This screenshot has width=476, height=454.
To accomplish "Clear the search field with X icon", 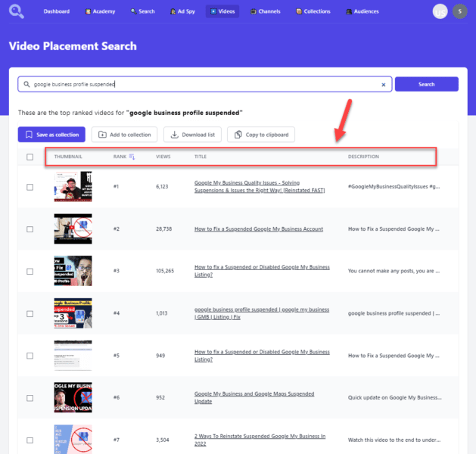I will click(383, 85).
